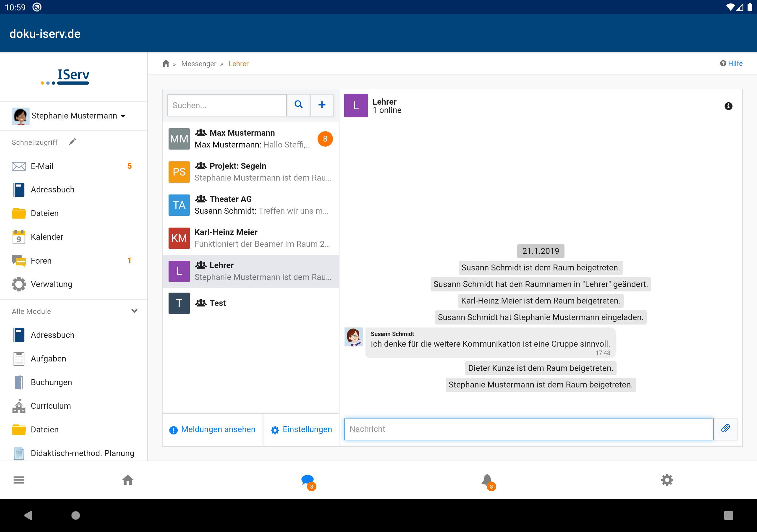
Task: Edit Schnellzugriff with pencil icon
Action: (72, 142)
